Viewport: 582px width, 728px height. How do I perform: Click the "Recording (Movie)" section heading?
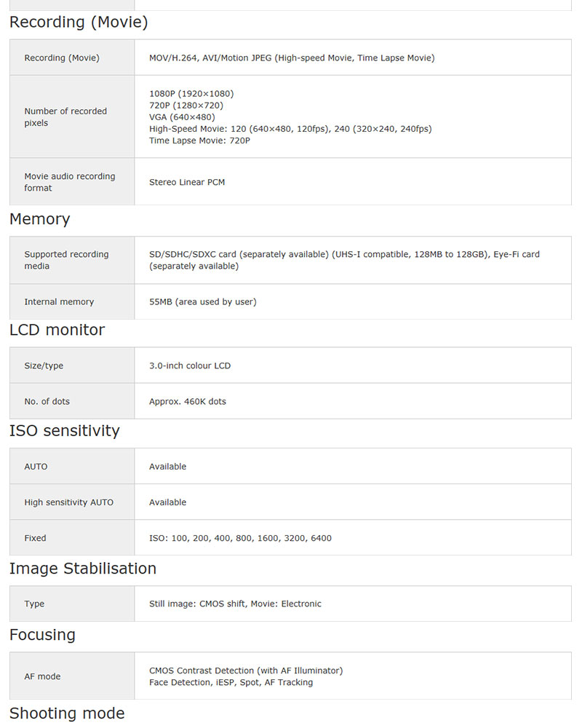tap(79, 23)
